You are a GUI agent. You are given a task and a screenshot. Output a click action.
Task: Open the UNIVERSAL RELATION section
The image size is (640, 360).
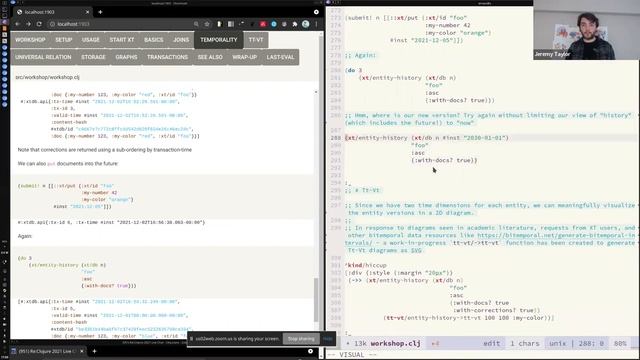tap(43, 57)
